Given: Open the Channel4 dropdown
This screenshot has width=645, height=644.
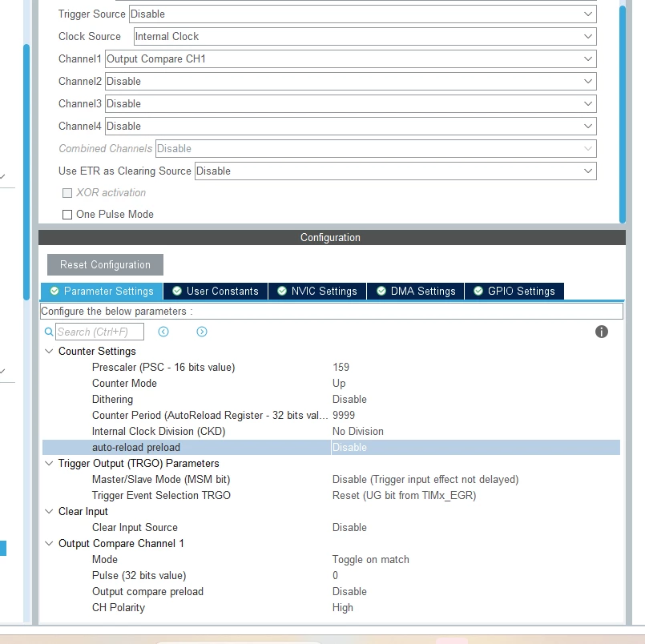Looking at the screenshot, I should (x=350, y=127).
